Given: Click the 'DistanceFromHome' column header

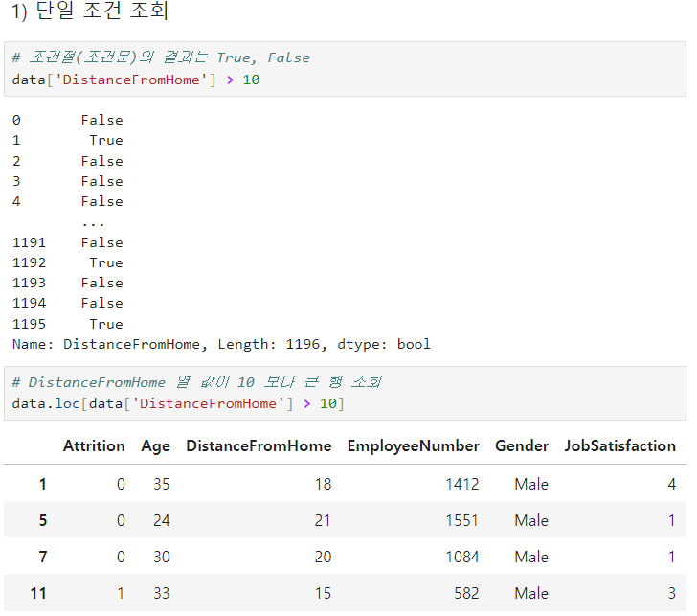Looking at the screenshot, I should pos(259,445).
